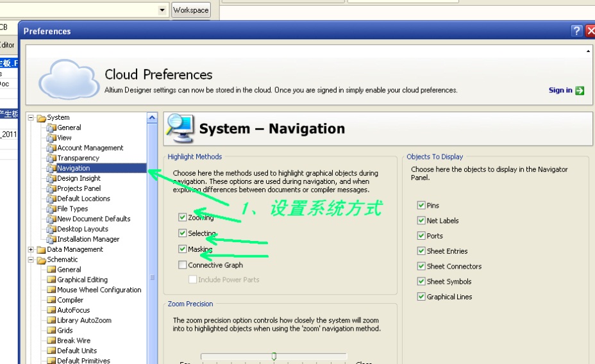The image size is (595, 364).
Task: Click the Desktop Layouts page icon
Action: (x=51, y=229)
